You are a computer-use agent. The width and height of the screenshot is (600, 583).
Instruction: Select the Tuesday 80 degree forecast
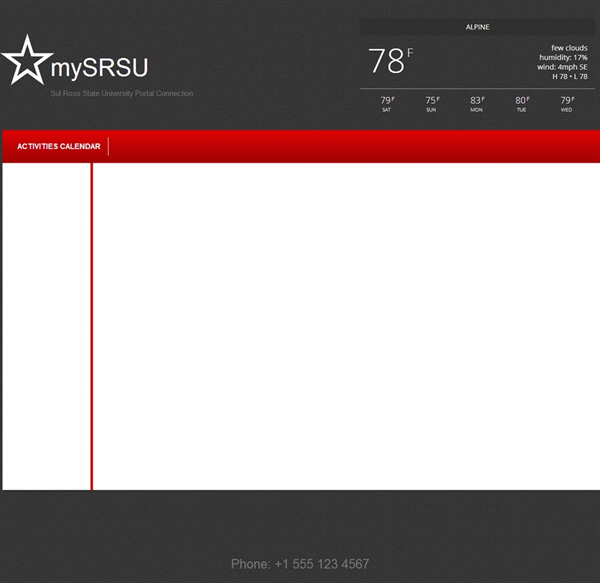coord(522,103)
